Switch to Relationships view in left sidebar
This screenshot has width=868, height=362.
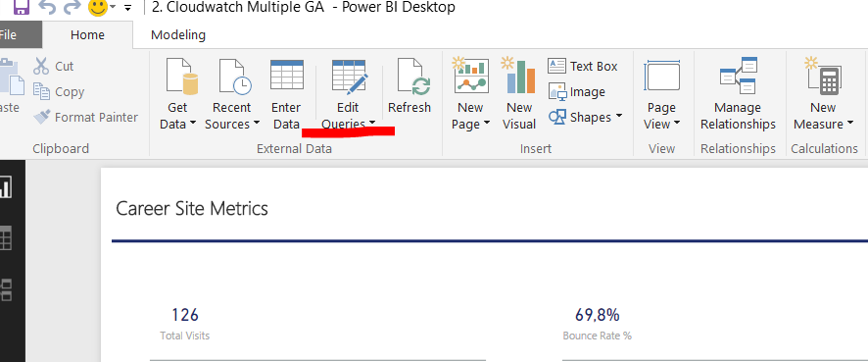point(6,289)
